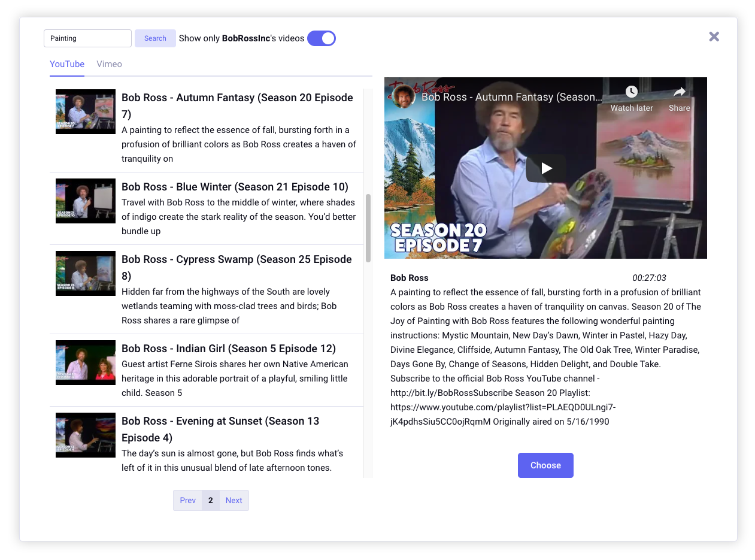Click the video title in the player header

[x=512, y=97]
